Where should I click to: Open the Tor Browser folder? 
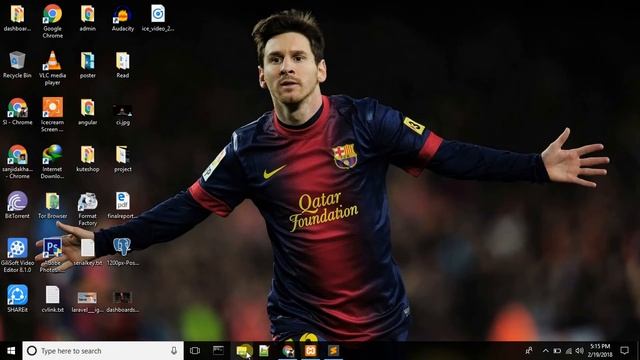tap(53, 205)
